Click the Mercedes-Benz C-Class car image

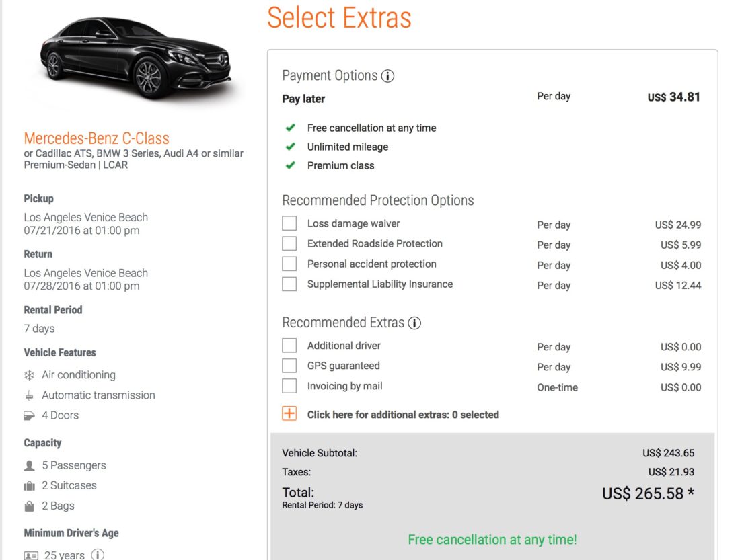pos(135,61)
